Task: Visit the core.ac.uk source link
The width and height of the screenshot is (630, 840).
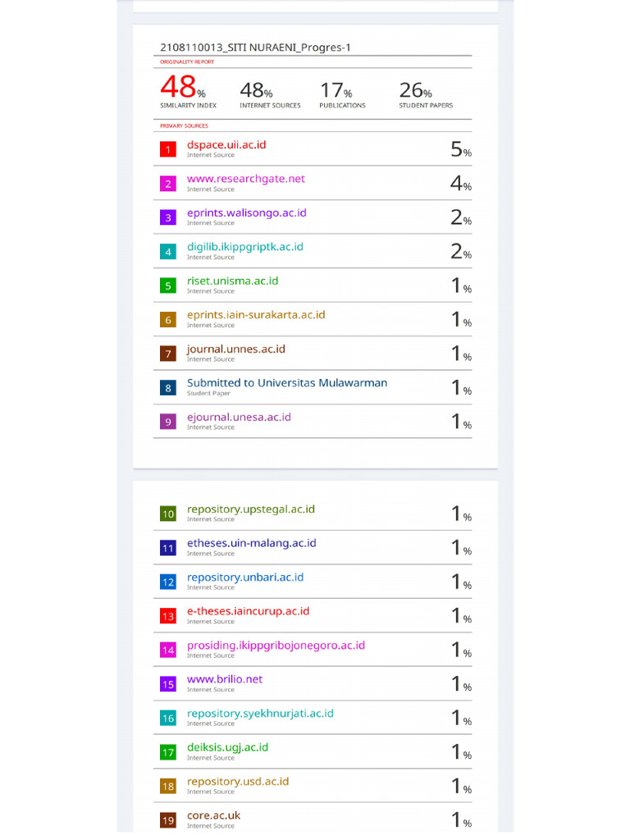Action: [x=214, y=815]
